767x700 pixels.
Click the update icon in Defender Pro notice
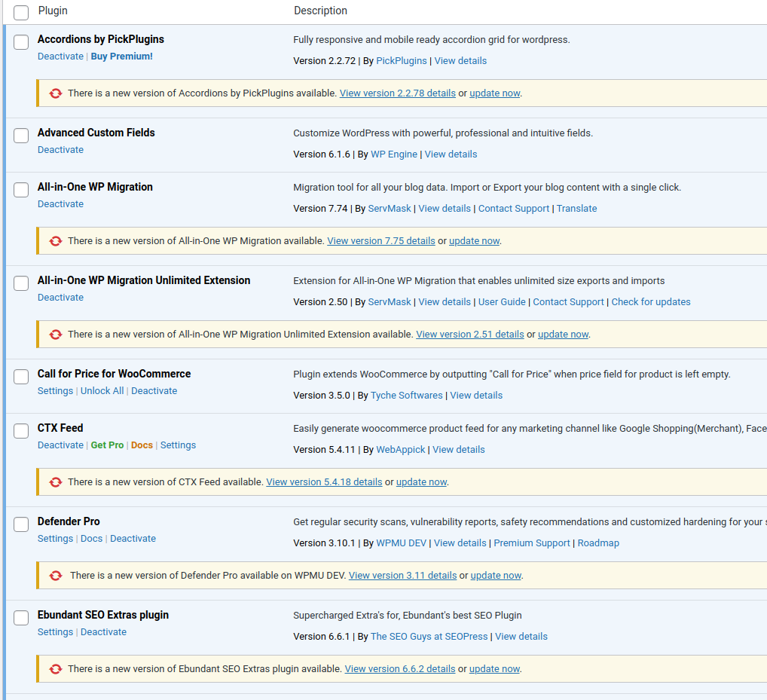[55, 576]
